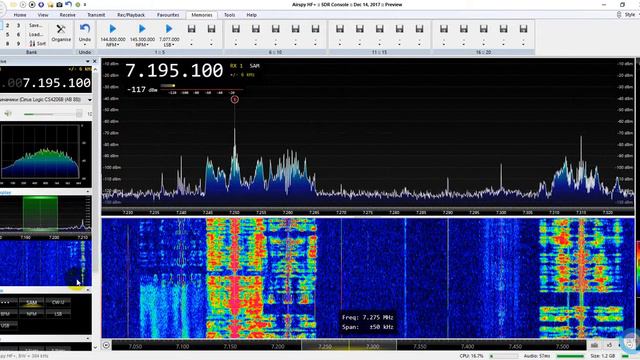The height and width of the screenshot is (360, 640).
Task: Save to memory slot 20 floppy icon
Action: 523,29
